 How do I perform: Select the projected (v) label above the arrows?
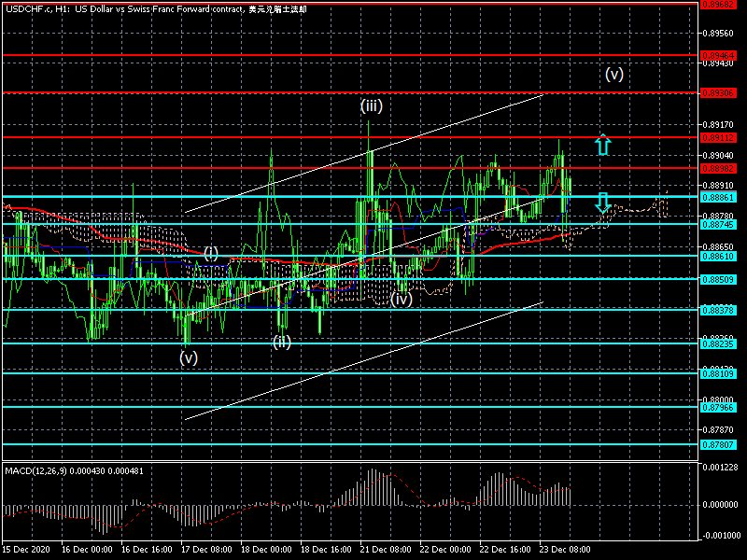point(614,74)
